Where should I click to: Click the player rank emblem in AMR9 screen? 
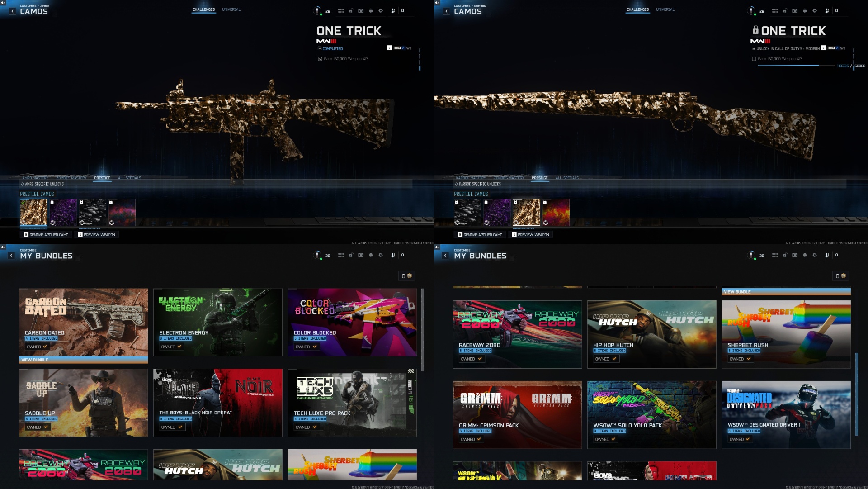point(317,11)
